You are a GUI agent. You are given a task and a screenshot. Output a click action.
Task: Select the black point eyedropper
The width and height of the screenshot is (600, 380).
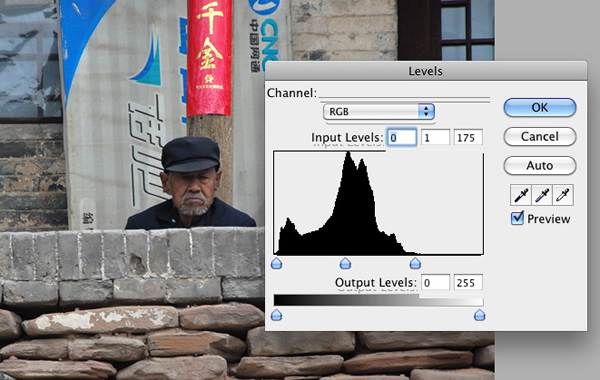point(521,195)
